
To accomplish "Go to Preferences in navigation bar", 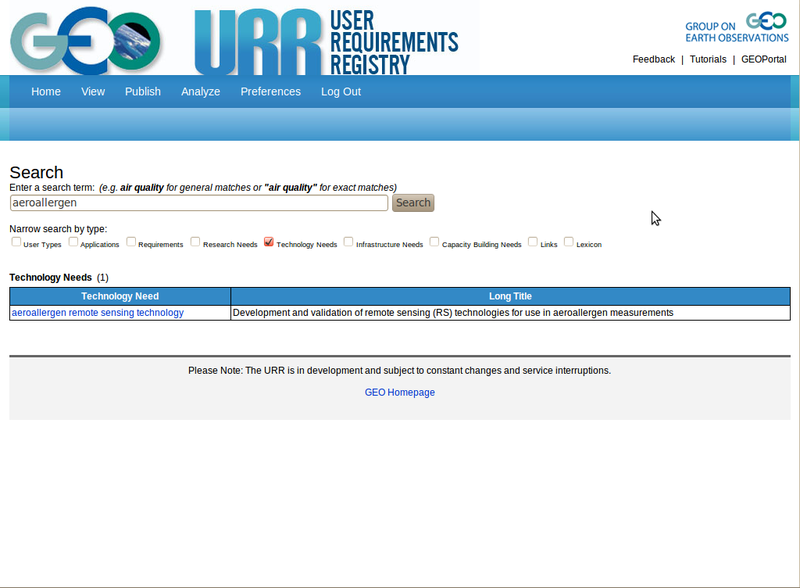I will tap(270, 91).
